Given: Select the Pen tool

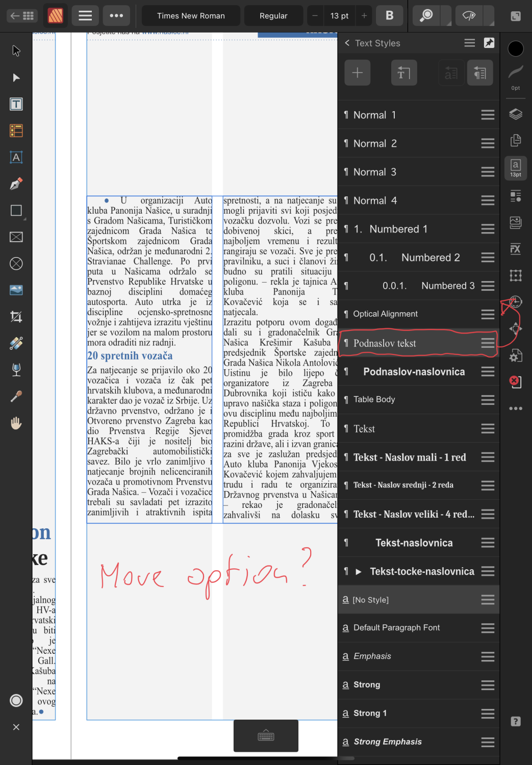Looking at the screenshot, I should pyautogui.click(x=16, y=184).
